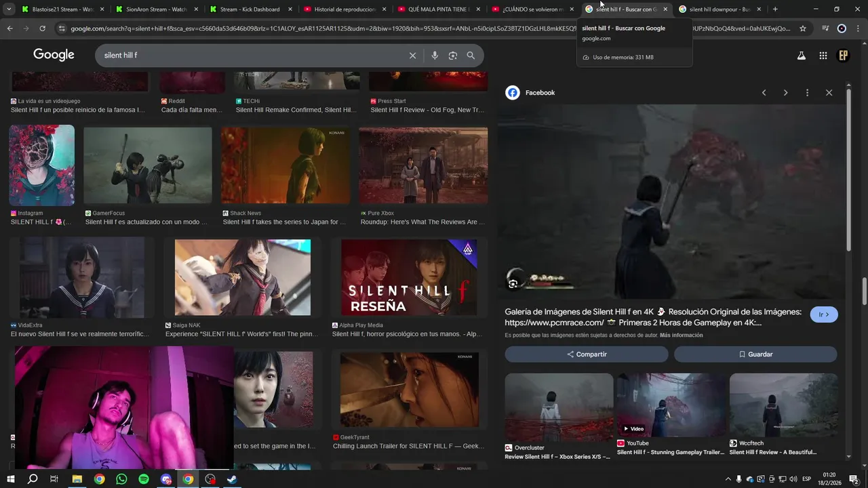Switch to SionAron Stream tab
Viewport: 868px width, 488px height.
157,9
